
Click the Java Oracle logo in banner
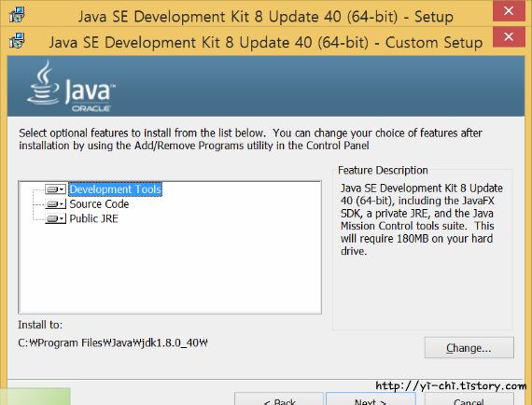71,87
